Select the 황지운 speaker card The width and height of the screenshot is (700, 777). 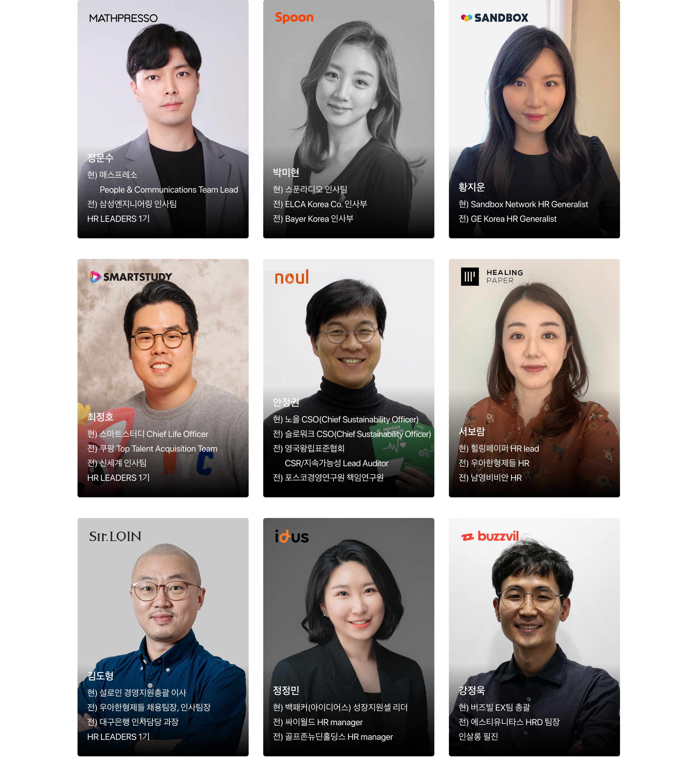click(534, 119)
